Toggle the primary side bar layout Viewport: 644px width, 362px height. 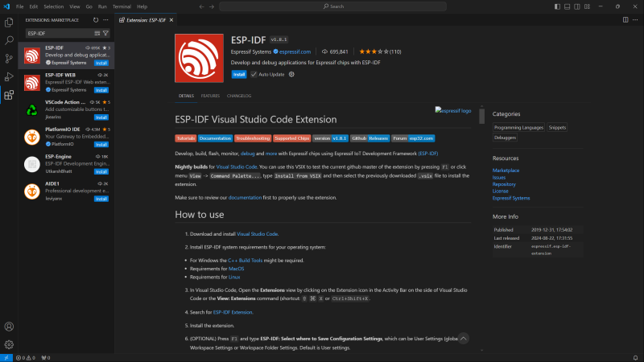tap(557, 6)
